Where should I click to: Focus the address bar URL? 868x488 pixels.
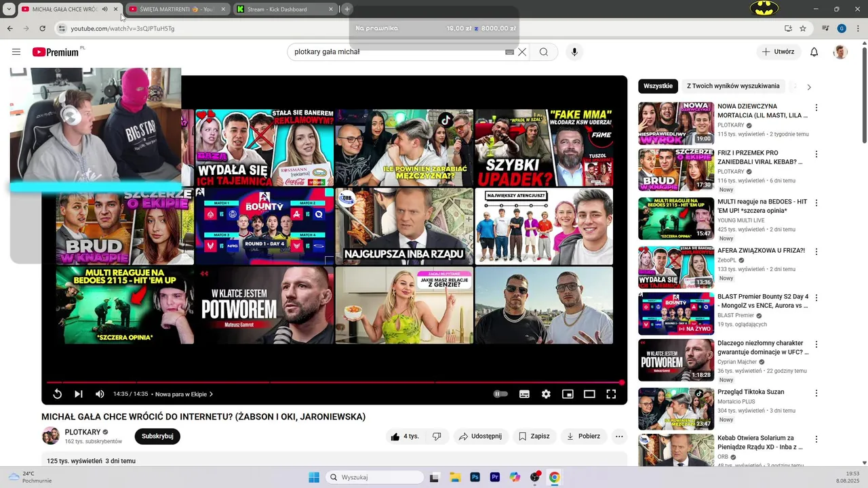coord(123,28)
